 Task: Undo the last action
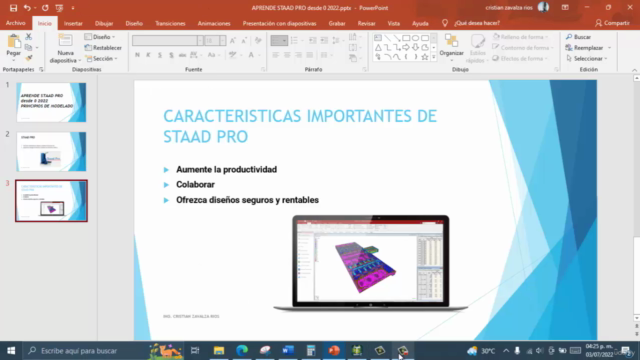[x=27, y=8]
